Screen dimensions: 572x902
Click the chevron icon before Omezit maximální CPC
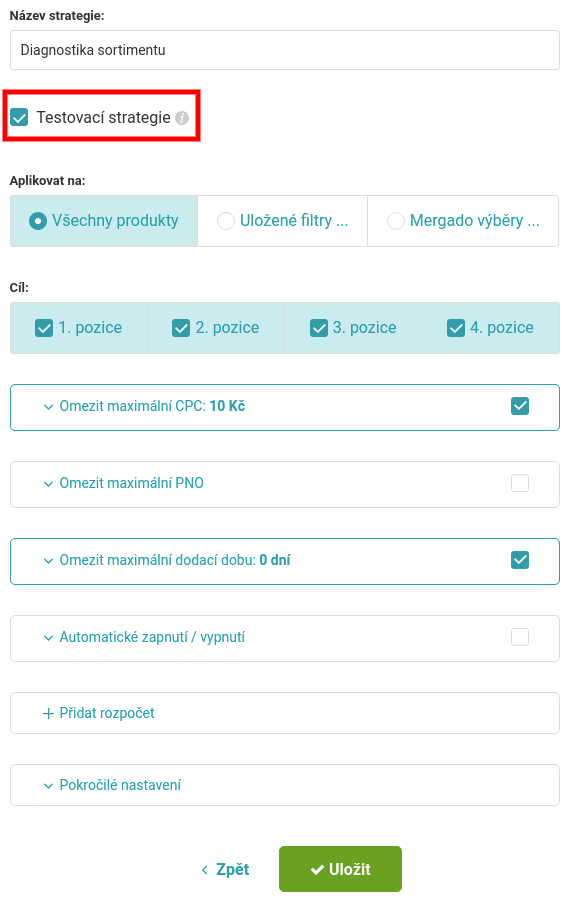coord(48,407)
